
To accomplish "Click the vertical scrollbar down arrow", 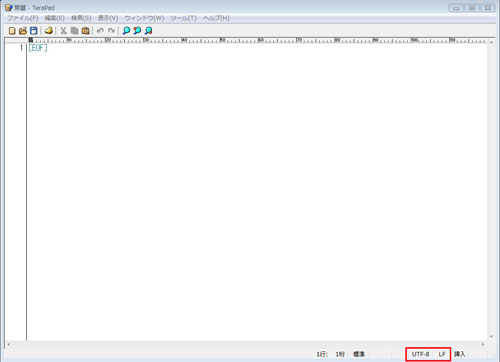I will [x=491, y=337].
